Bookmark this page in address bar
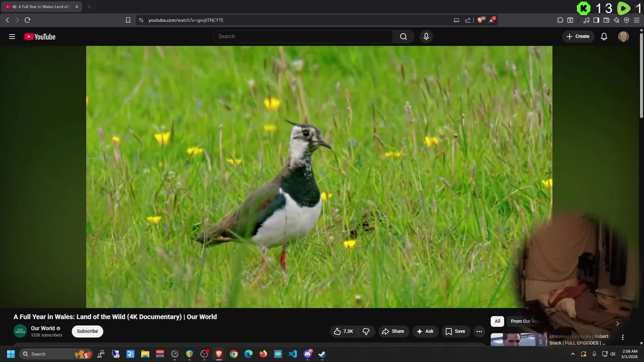The height and width of the screenshot is (362, 644). pyautogui.click(x=128, y=20)
